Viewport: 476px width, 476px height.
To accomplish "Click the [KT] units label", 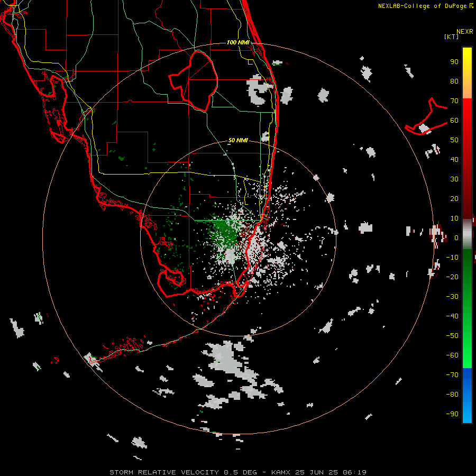I will [452, 36].
